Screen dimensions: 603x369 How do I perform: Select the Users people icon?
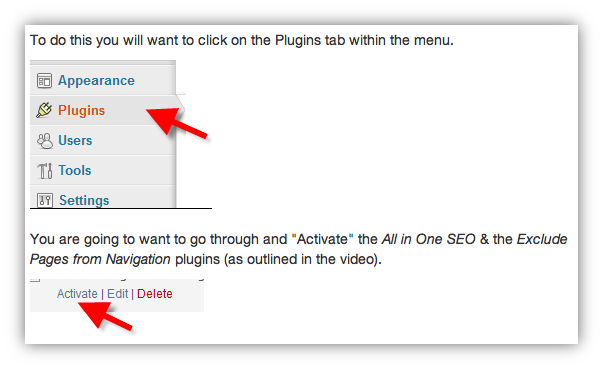(x=45, y=141)
